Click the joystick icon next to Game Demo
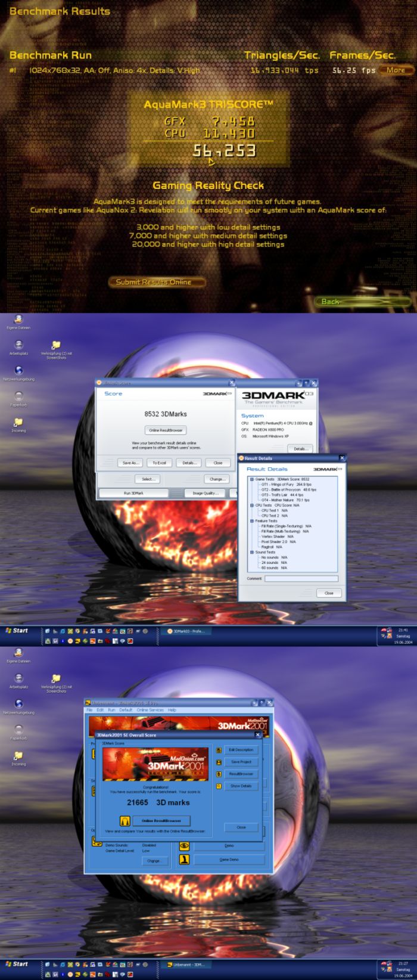 [185, 859]
